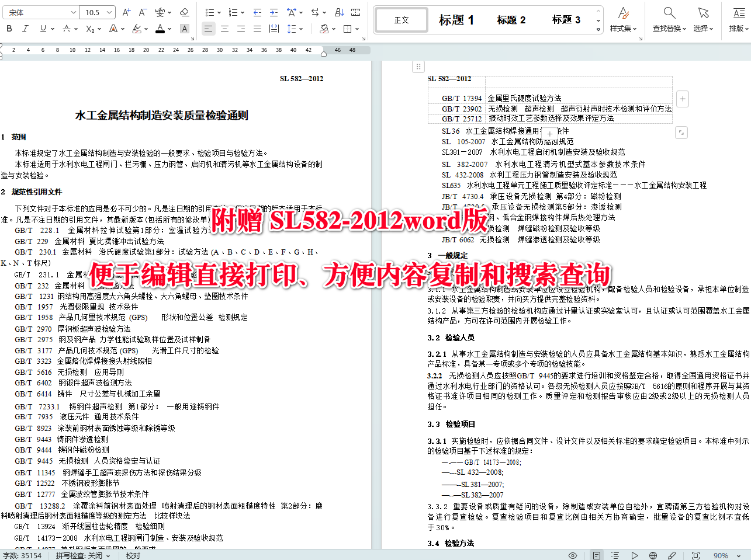Toggle bold formatting

coord(8,27)
